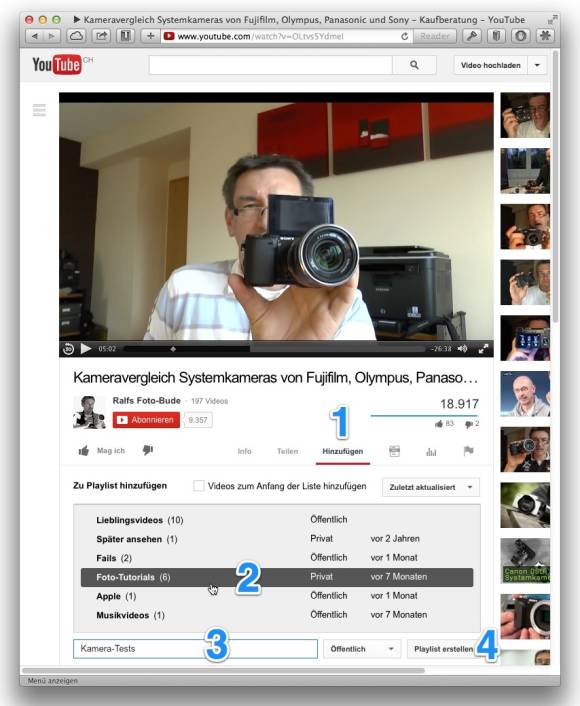The image size is (580, 706).
Task: Click the thumbs-down dislike icon
Action: click(x=148, y=450)
